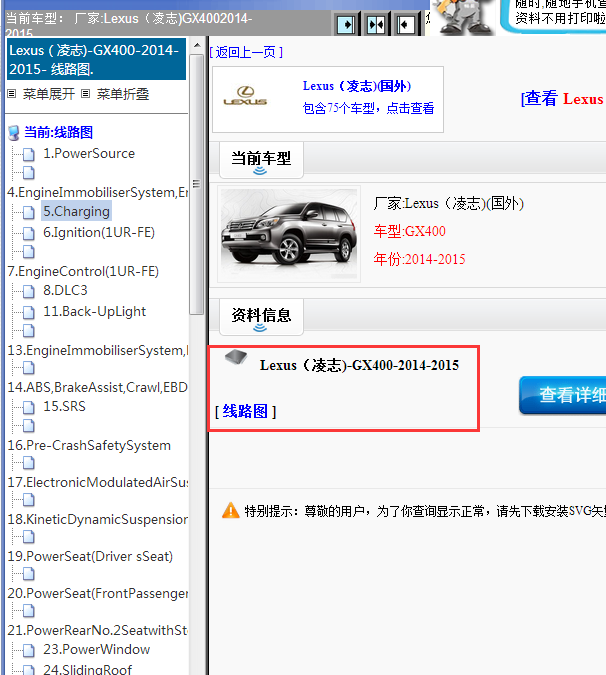Select 5.Charging diagram
The width and height of the screenshot is (606, 675).
[77, 211]
